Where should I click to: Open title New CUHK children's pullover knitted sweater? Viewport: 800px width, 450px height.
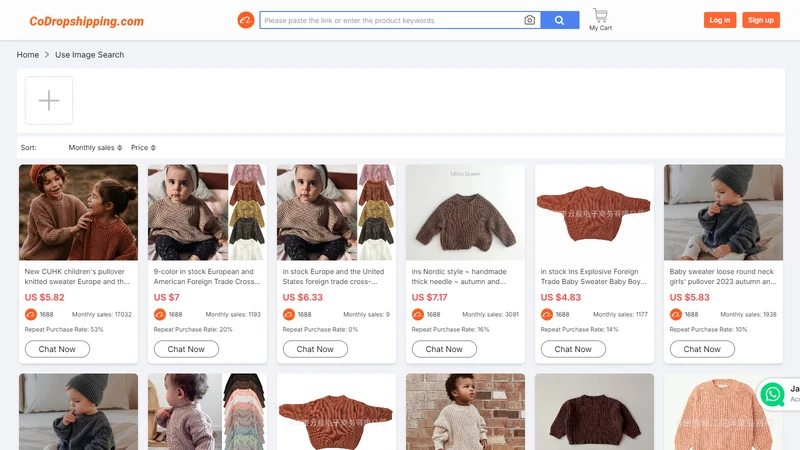point(77,277)
